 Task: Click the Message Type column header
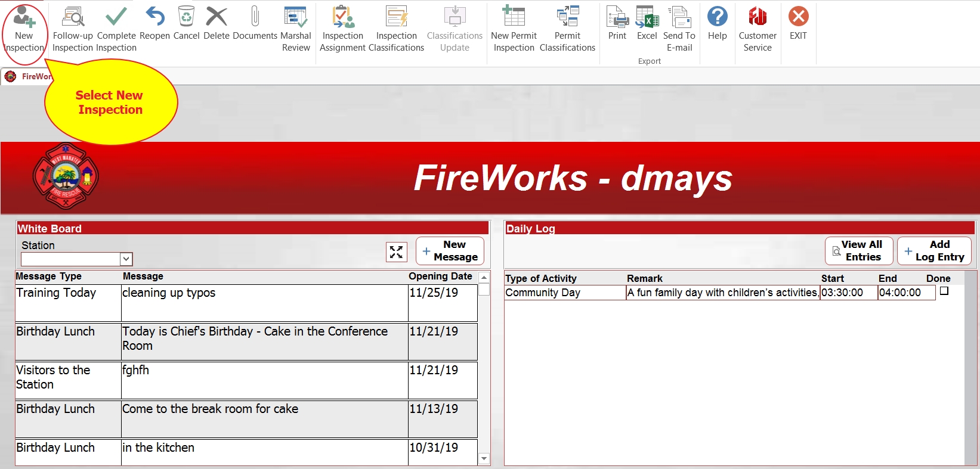pyautogui.click(x=49, y=276)
